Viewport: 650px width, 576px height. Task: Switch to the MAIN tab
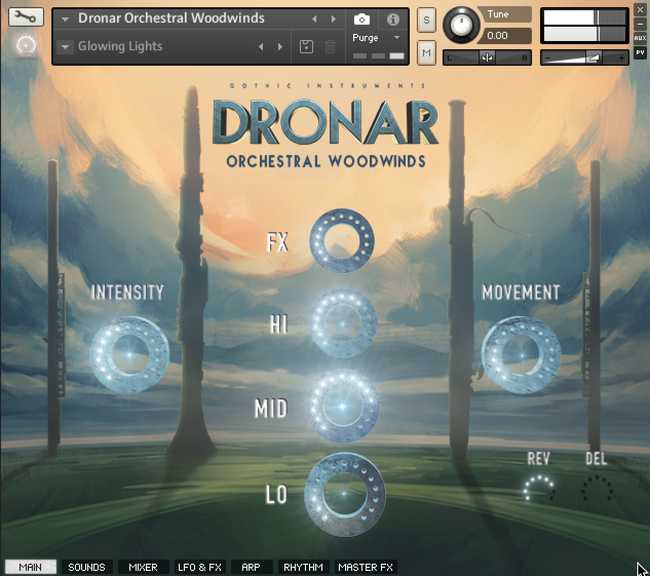[x=31, y=567]
